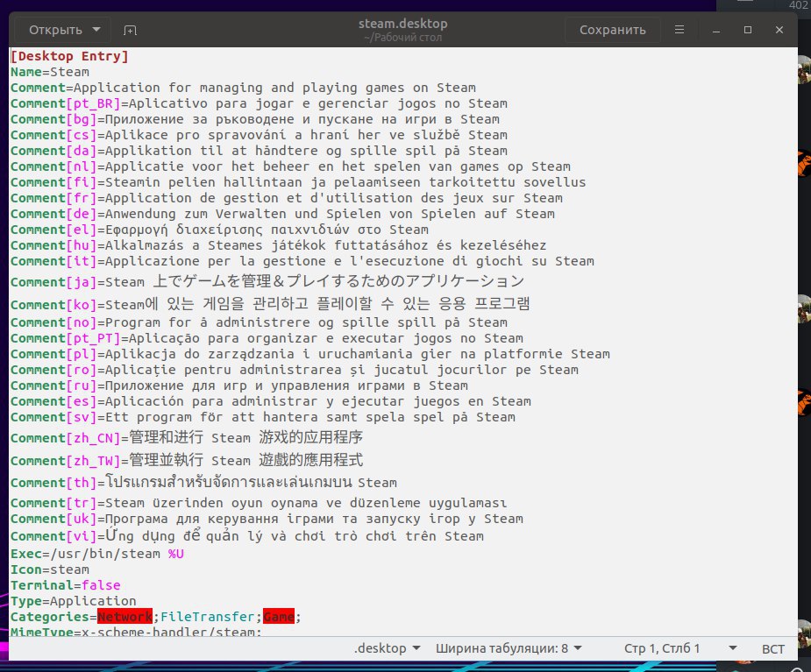Click the Comment[hu] Hungarian line

pos(278,245)
